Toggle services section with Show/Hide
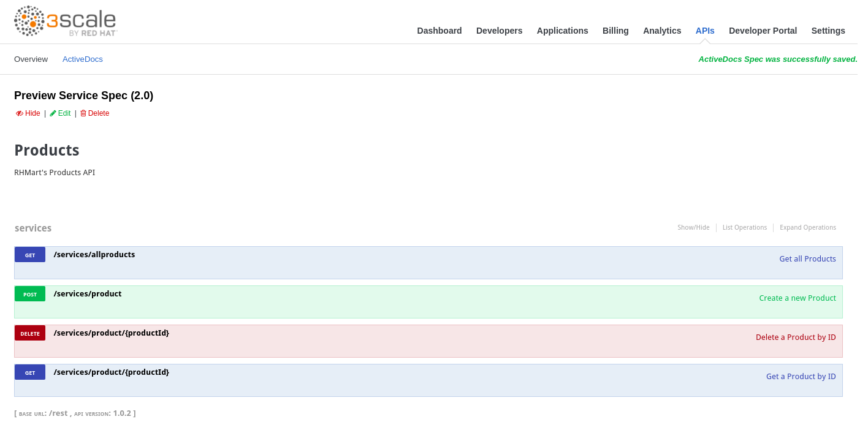 coord(693,228)
